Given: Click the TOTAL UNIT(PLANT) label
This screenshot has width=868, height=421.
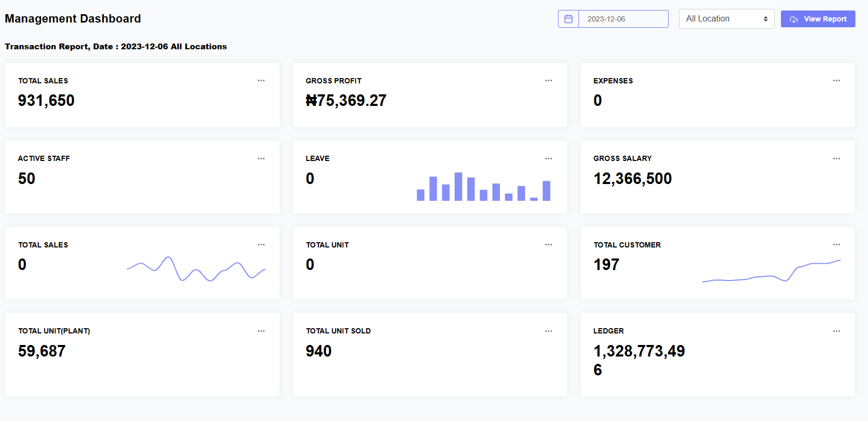Looking at the screenshot, I should [x=54, y=331].
